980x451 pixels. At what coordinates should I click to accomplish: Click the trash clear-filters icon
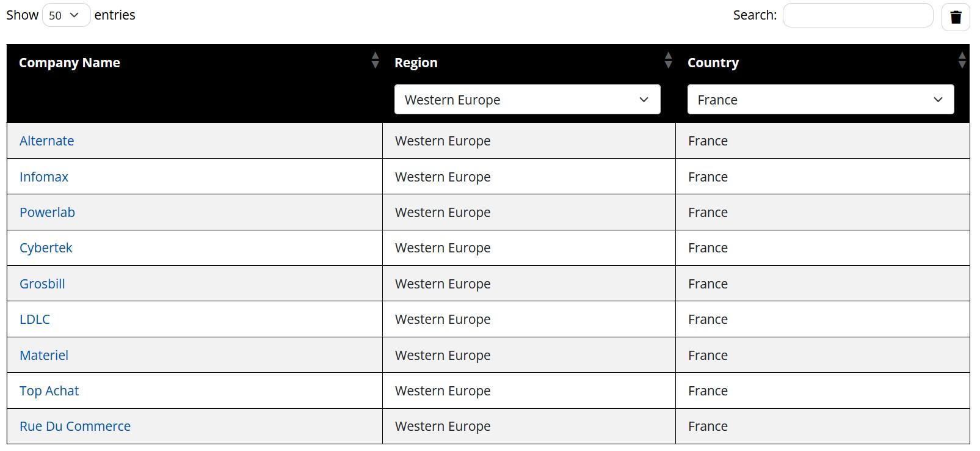(x=956, y=17)
